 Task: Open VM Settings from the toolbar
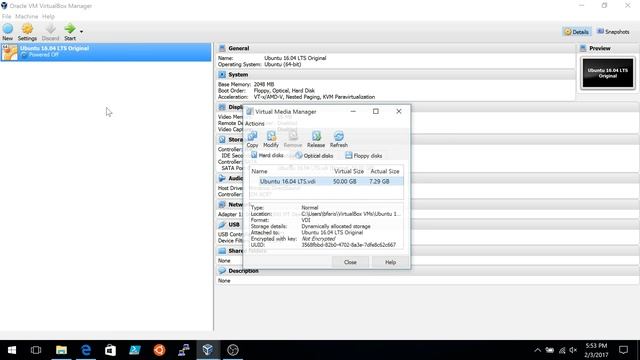27,32
